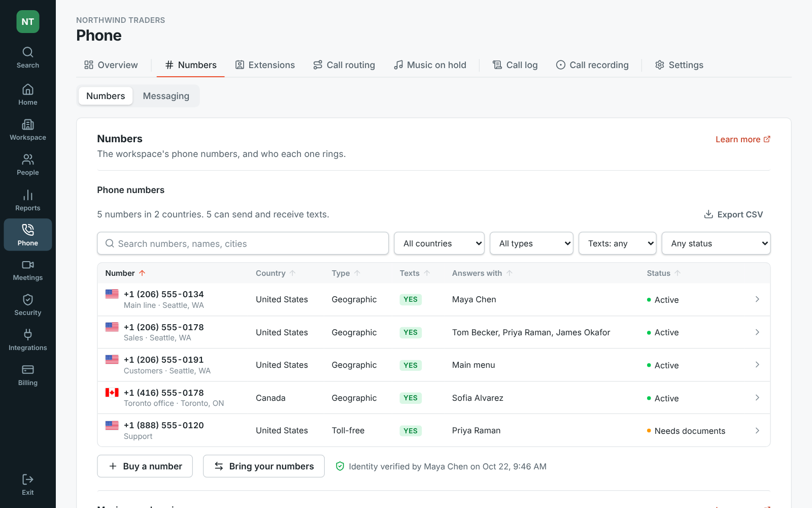Open People section in sidebar

click(27, 165)
